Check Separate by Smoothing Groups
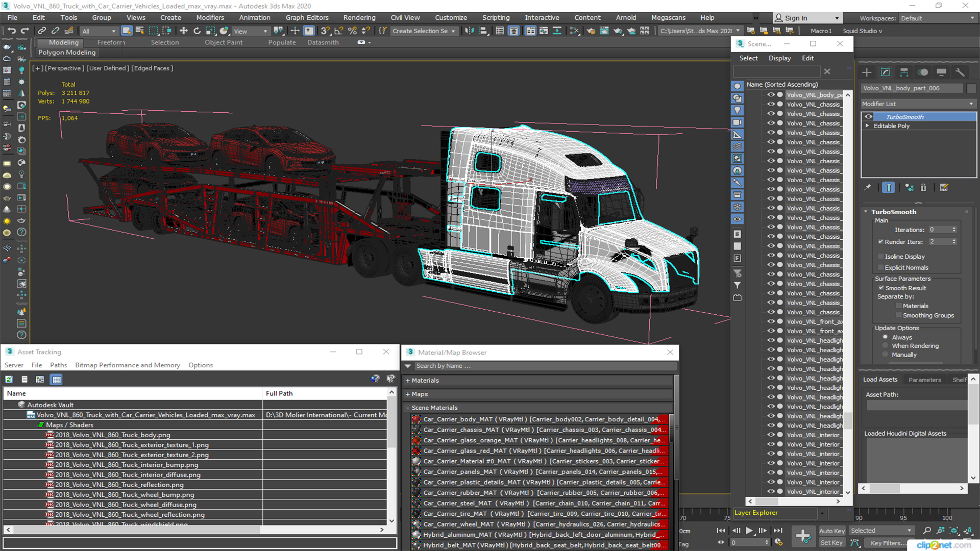 [x=899, y=315]
